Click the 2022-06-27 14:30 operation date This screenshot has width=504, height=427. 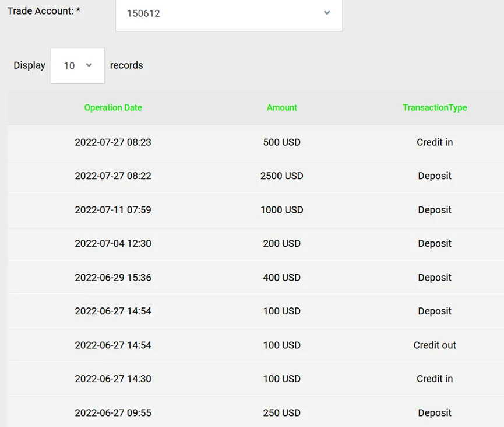(113, 379)
